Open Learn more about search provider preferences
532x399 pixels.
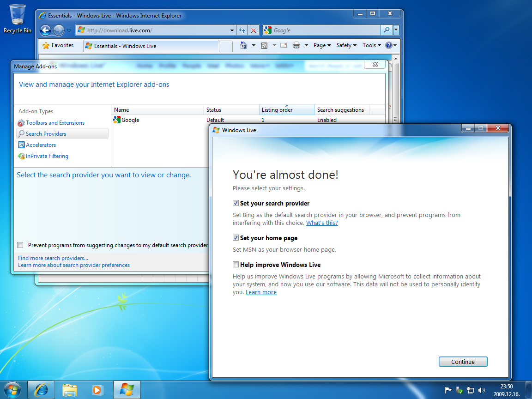click(74, 265)
